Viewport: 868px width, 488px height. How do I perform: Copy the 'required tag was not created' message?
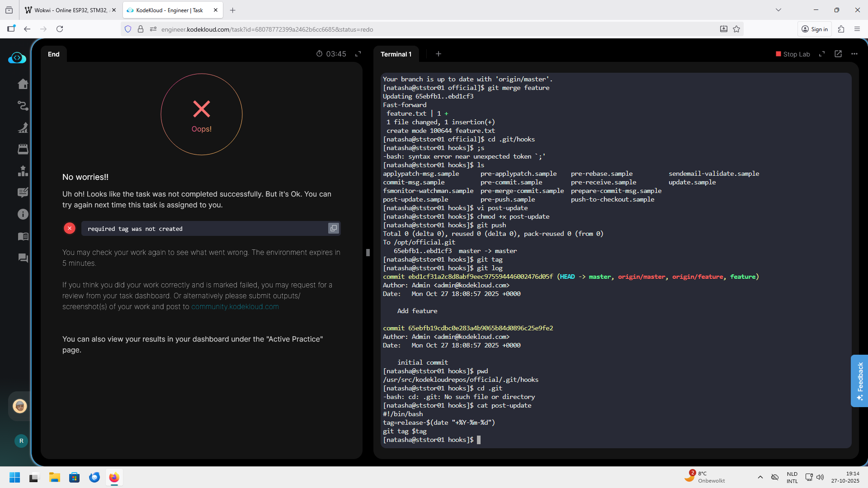coord(333,229)
